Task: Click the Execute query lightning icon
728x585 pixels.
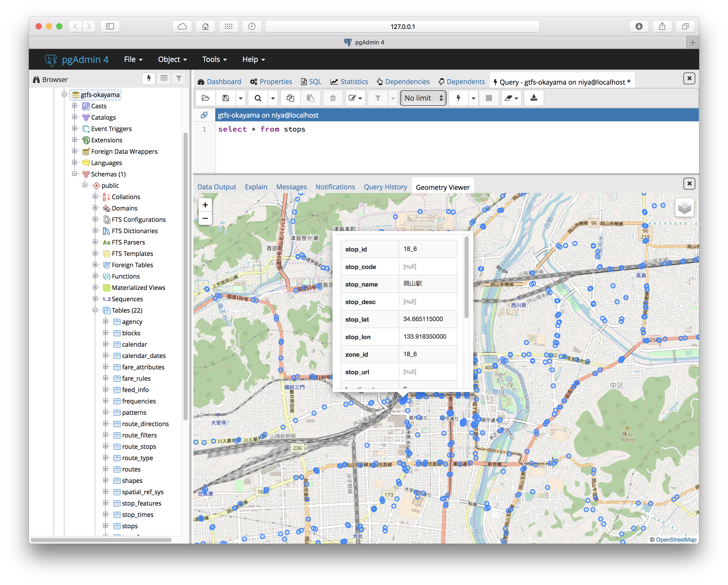Action: [x=458, y=98]
